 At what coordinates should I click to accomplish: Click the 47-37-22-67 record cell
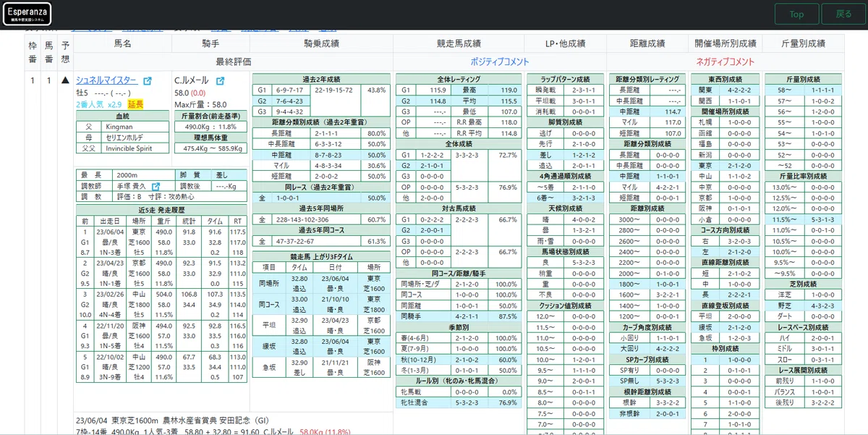[318, 241]
